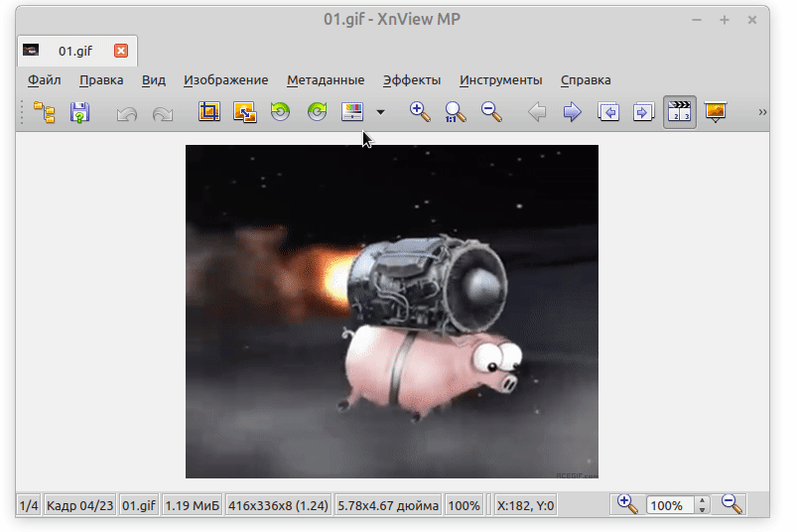Viewport: 797px width, 532px height.
Task: Show the next frame of the GIF
Action: (x=643, y=112)
